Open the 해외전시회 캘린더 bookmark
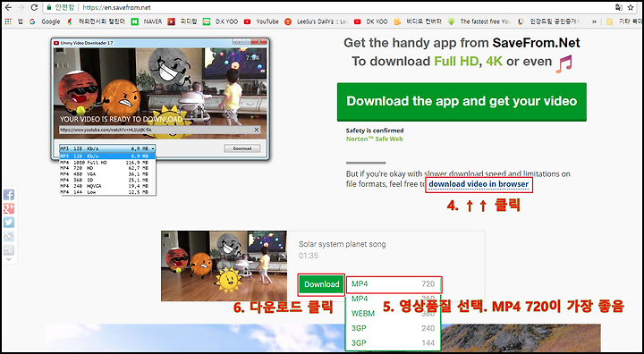644x354 pixels. [x=96, y=21]
